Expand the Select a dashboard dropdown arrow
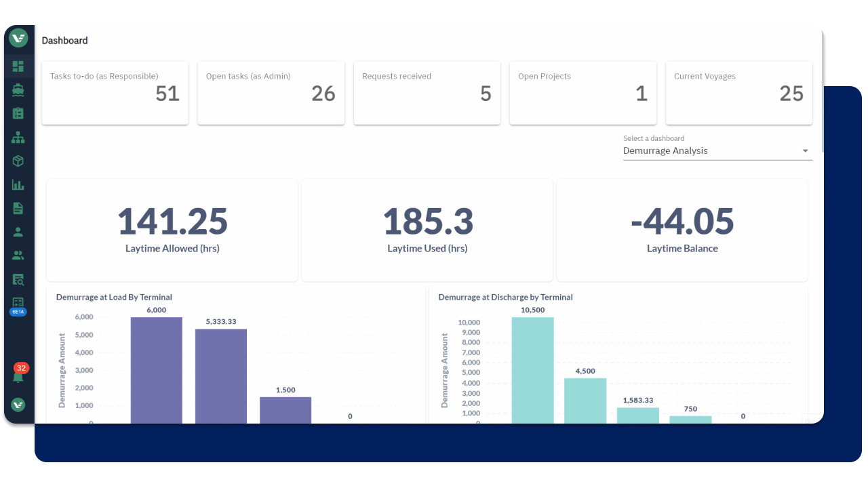This screenshot has height=488, width=868. point(805,151)
